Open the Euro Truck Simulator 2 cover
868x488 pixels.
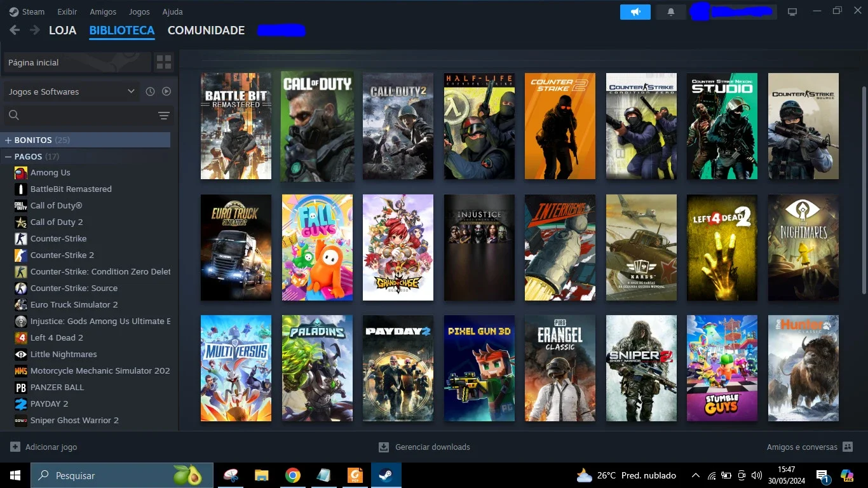(x=236, y=247)
